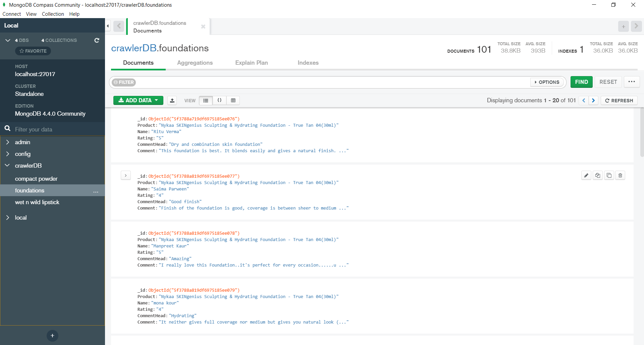Go to next page of documents
This screenshot has height=345, width=644.
coord(593,100)
